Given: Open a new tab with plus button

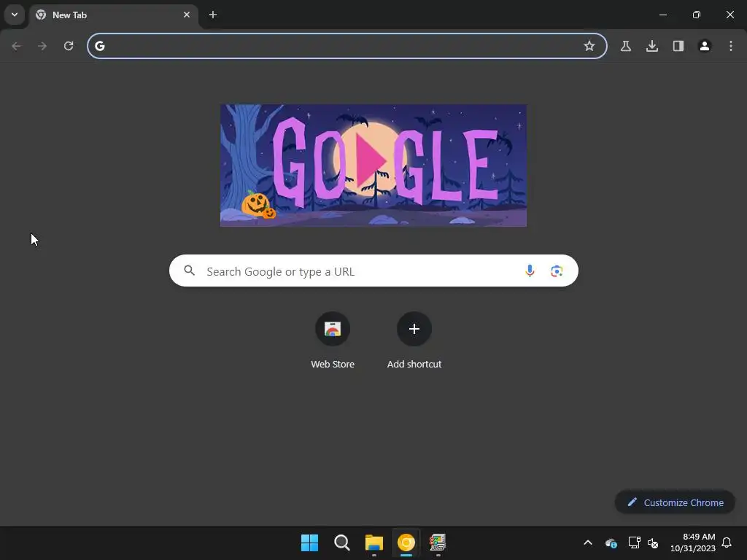Looking at the screenshot, I should (213, 15).
